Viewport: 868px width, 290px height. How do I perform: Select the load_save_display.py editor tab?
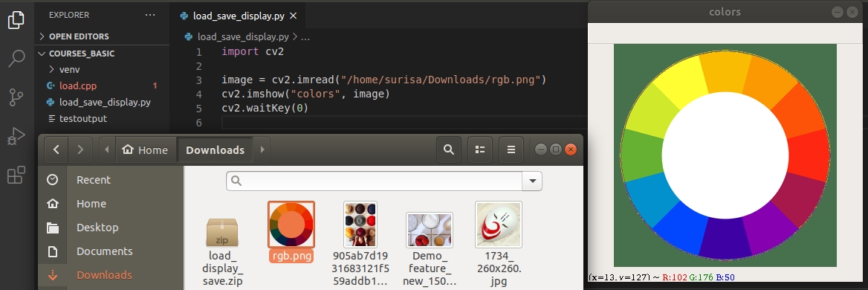click(238, 16)
